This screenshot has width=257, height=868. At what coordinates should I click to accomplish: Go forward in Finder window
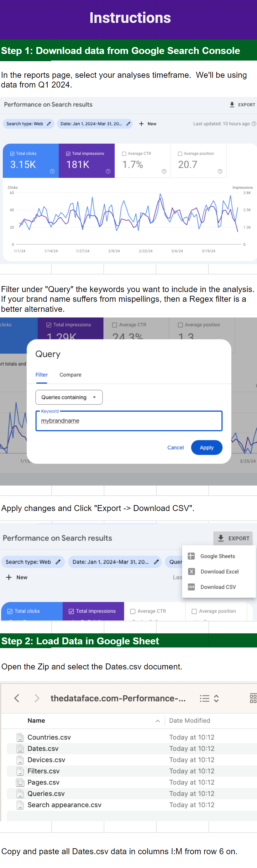point(37,698)
